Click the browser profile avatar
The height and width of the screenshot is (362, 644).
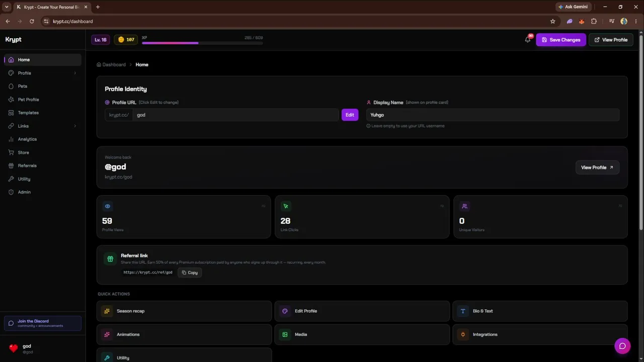(624, 21)
